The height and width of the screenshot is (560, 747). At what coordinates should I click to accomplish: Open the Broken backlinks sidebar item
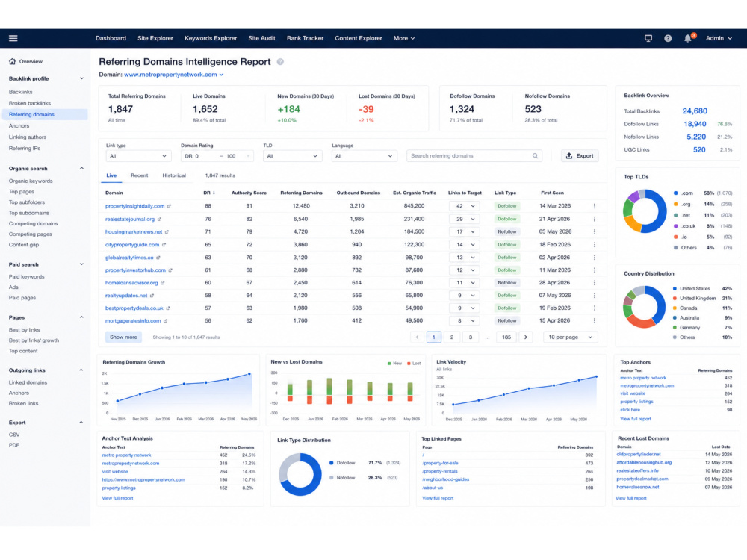pos(30,103)
